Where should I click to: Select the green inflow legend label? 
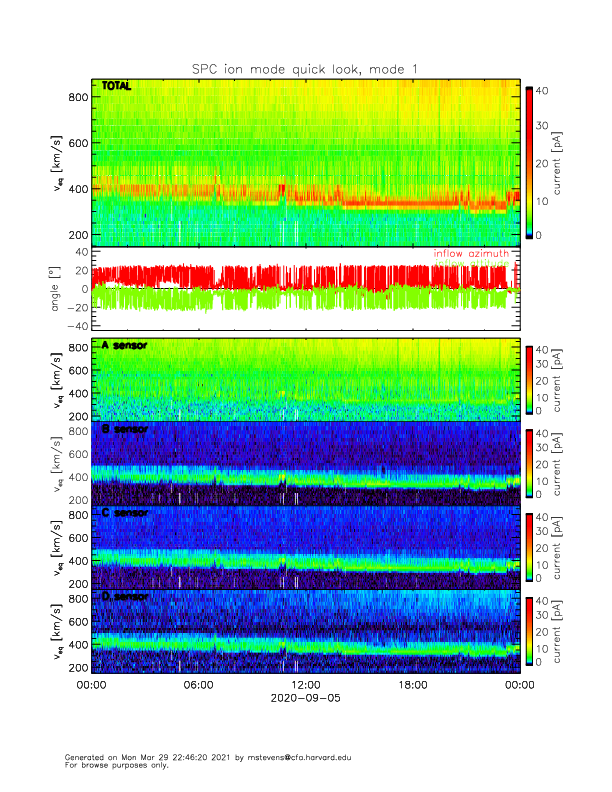tap(471, 263)
